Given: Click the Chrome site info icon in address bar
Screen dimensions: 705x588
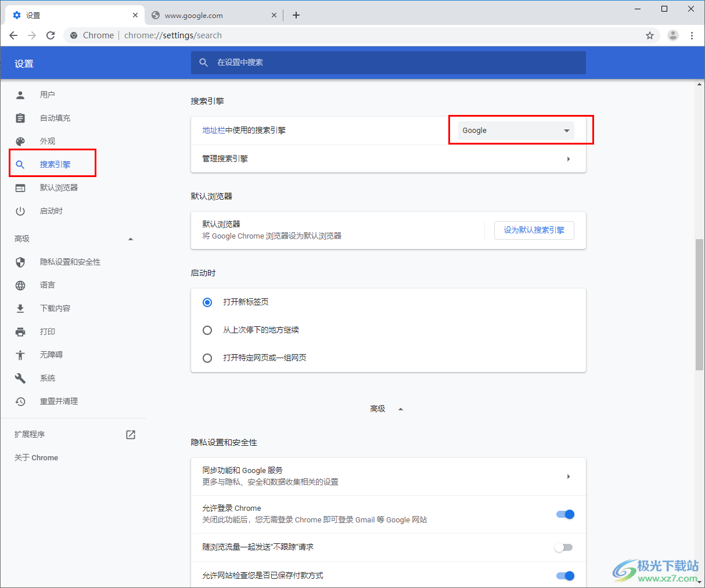Looking at the screenshot, I should click(x=74, y=35).
